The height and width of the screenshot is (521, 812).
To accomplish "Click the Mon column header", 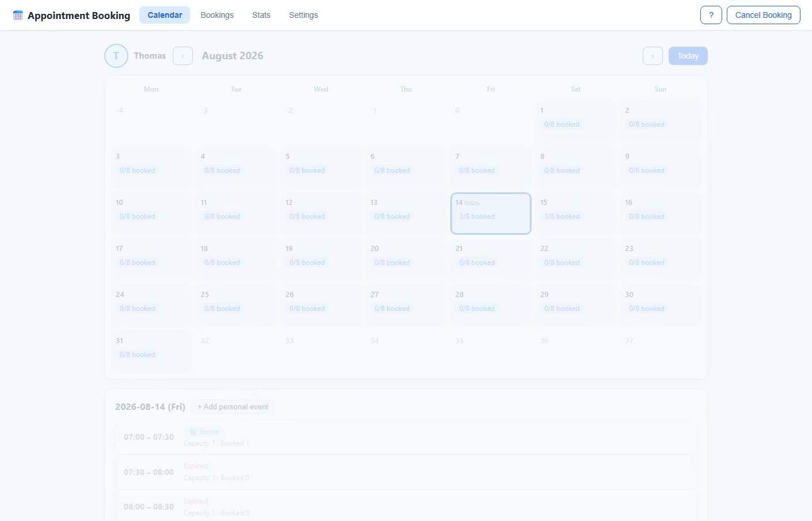I will [151, 89].
